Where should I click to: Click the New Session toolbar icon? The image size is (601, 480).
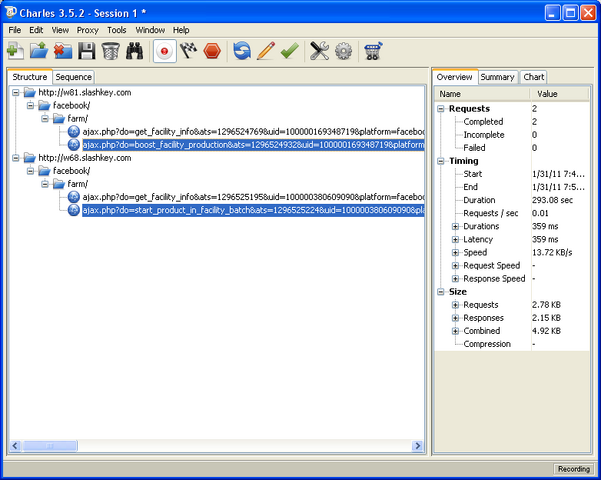pos(15,51)
